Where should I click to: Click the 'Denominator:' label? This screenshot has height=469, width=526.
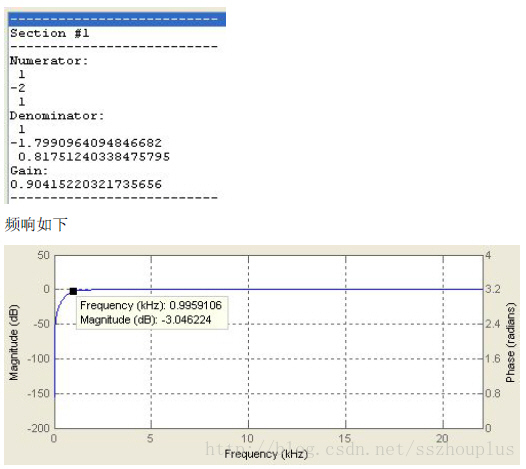coord(57,116)
